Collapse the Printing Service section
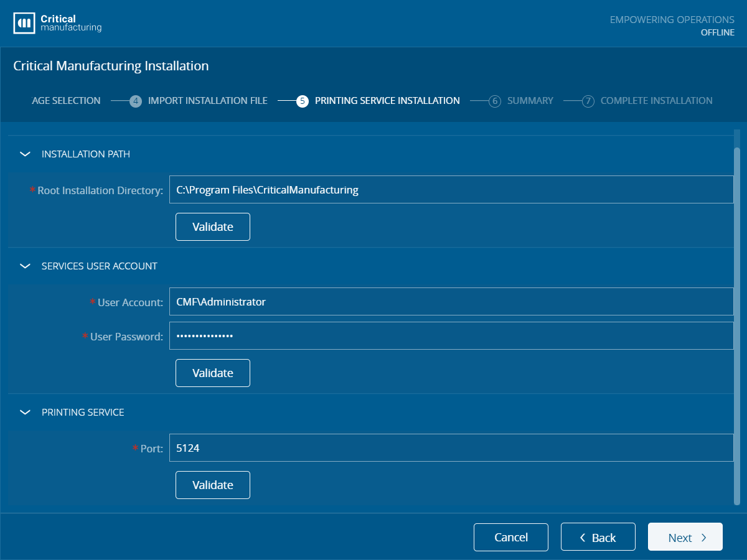747x560 pixels. 25,412
